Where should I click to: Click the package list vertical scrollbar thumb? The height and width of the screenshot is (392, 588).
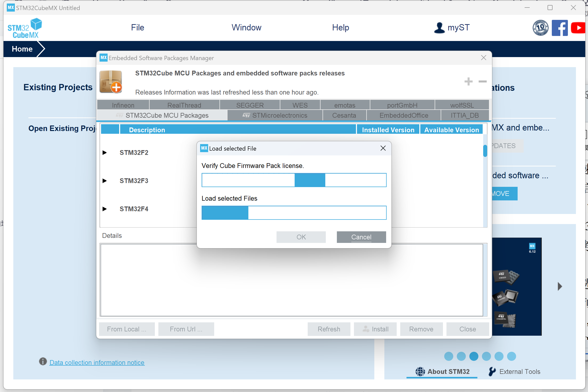(485, 151)
